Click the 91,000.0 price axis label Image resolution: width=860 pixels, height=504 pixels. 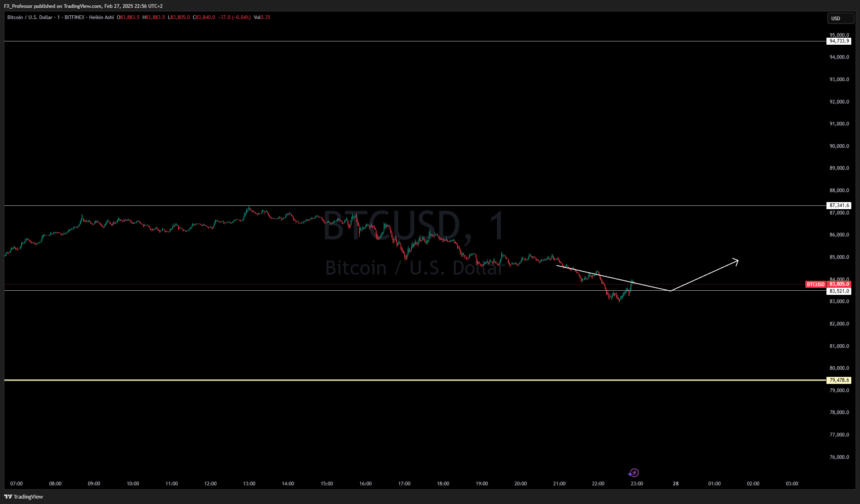point(839,123)
